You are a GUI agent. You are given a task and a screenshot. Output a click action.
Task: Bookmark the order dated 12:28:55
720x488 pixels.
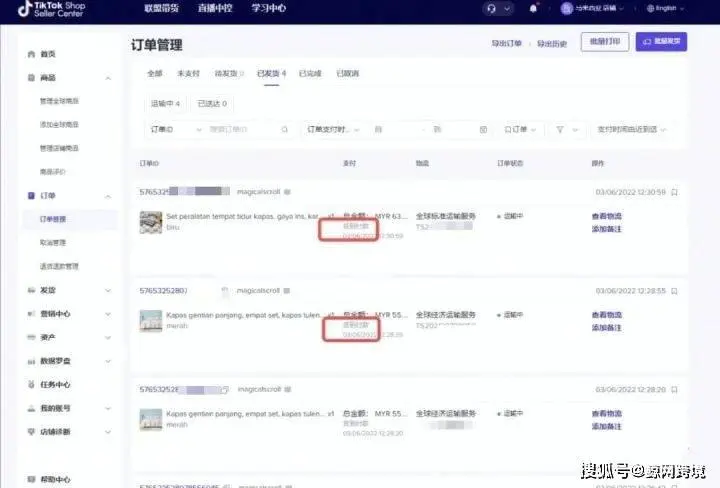675,291
